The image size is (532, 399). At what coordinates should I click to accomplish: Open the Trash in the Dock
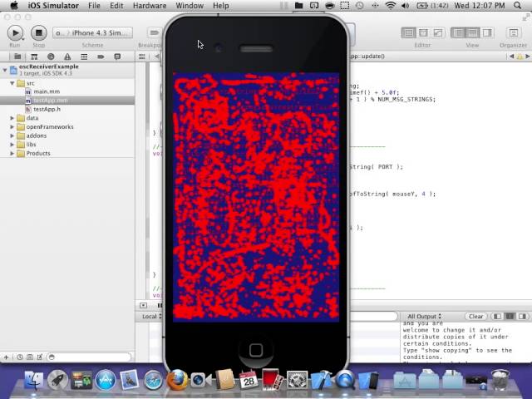(x=500, y=381)
